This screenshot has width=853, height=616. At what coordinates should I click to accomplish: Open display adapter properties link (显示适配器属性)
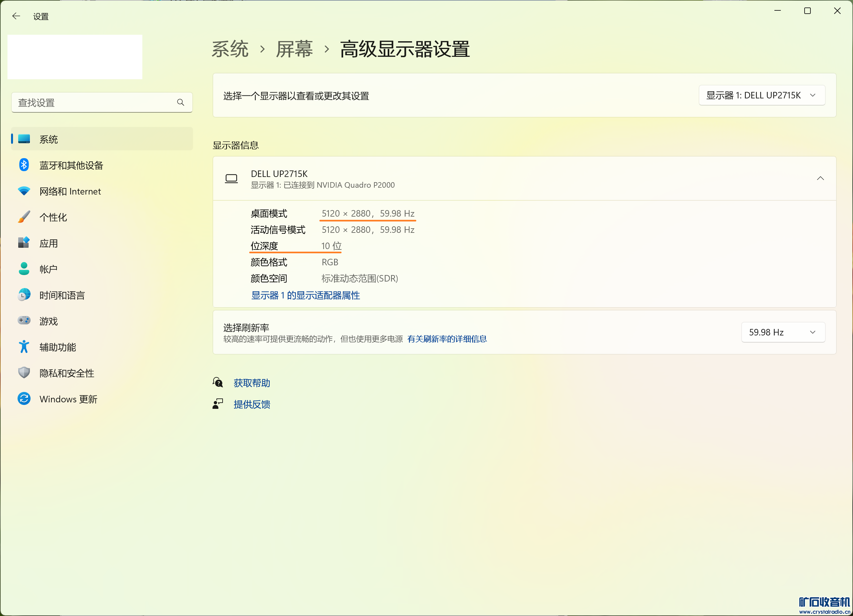click(x=305, y=295)
